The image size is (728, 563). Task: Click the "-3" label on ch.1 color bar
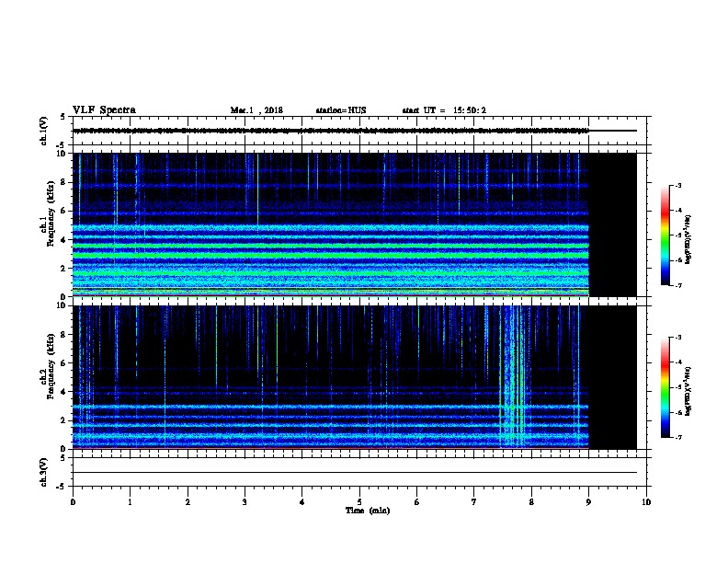click(x=678, y=185)
